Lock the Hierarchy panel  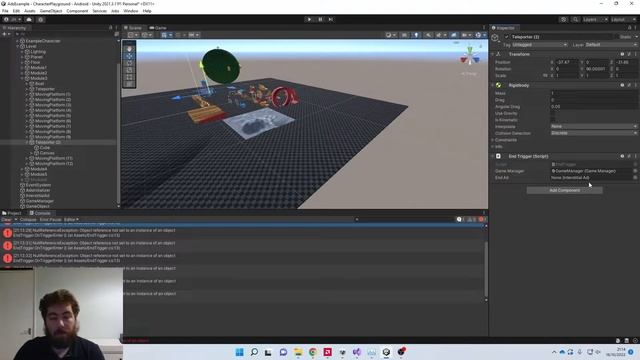pyautogui.click(x=111, y=28)
